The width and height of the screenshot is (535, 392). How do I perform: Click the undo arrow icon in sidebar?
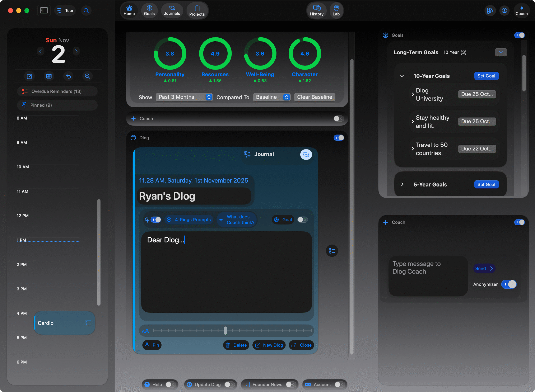click(x=68, y=76)
